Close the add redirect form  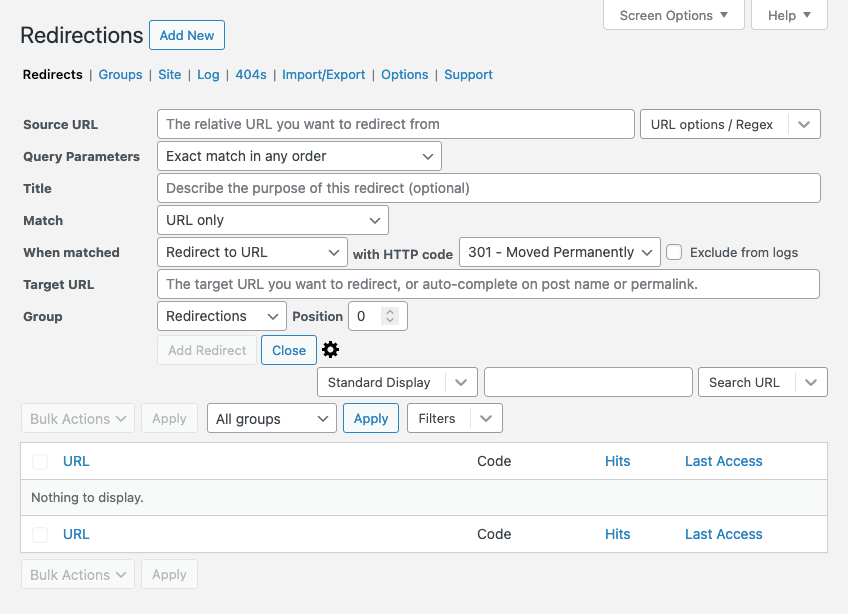click(x=289, y=350)
